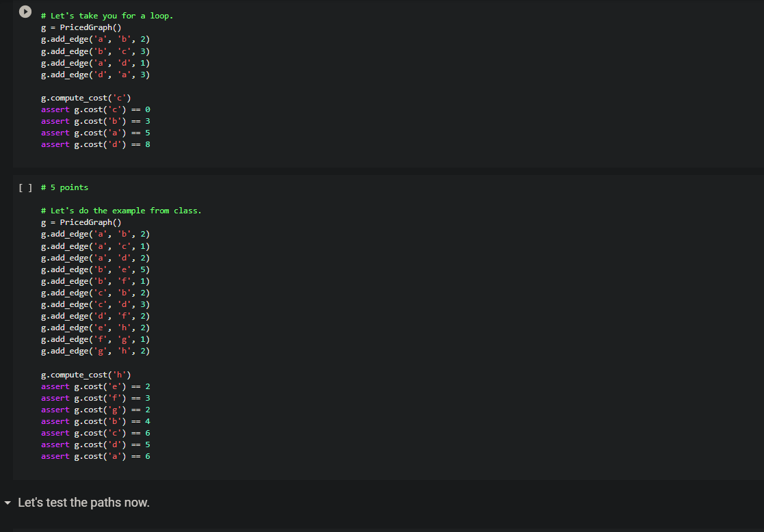Click the assert g.cost('b') == 4 line

pyautogui.click(x=95, y=421)
